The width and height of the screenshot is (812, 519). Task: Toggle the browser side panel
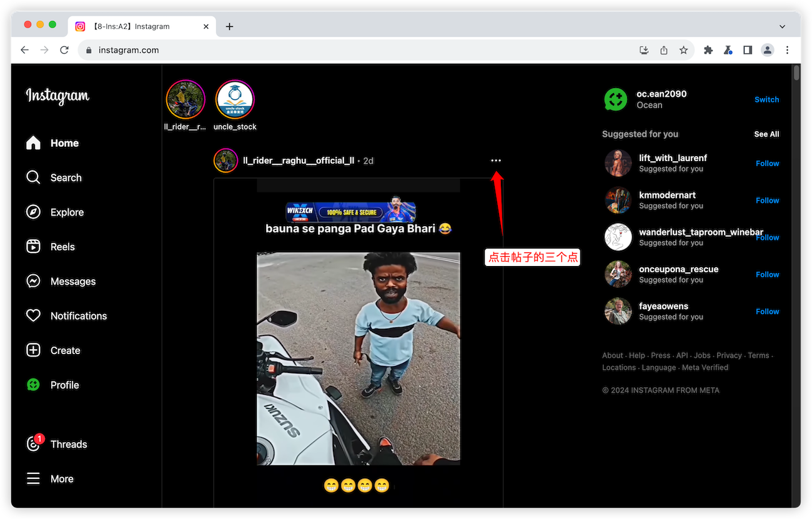point(748,50)
